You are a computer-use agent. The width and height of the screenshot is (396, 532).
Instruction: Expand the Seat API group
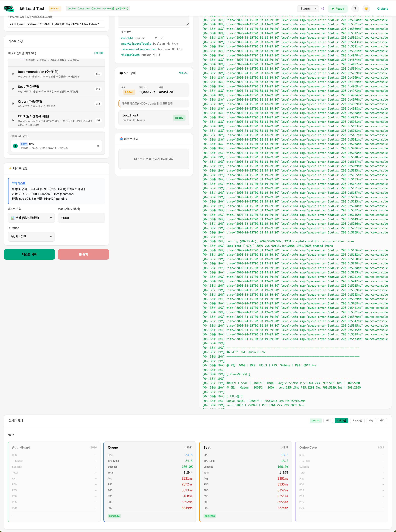tap(13, 89)
